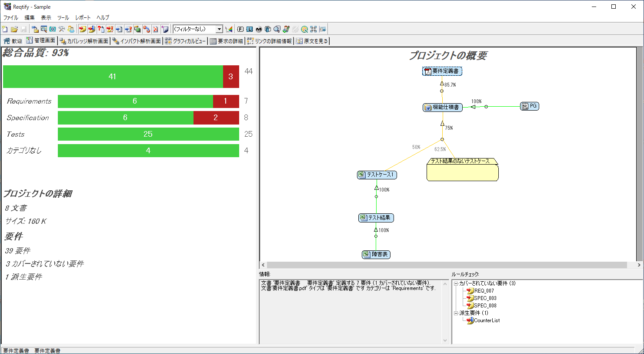This screenshot has width=644, height=354.
Task: Open the wrench and hammer tools icon
Action: (62, 29)
